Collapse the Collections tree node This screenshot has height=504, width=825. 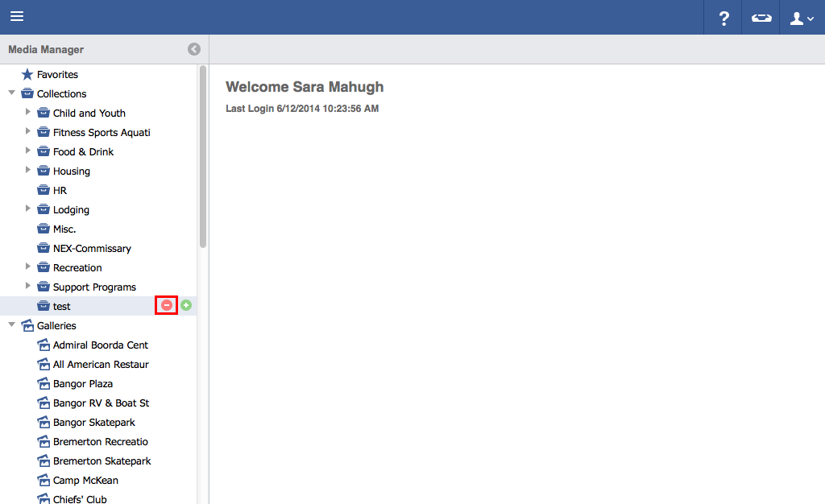tap(11, 93)
